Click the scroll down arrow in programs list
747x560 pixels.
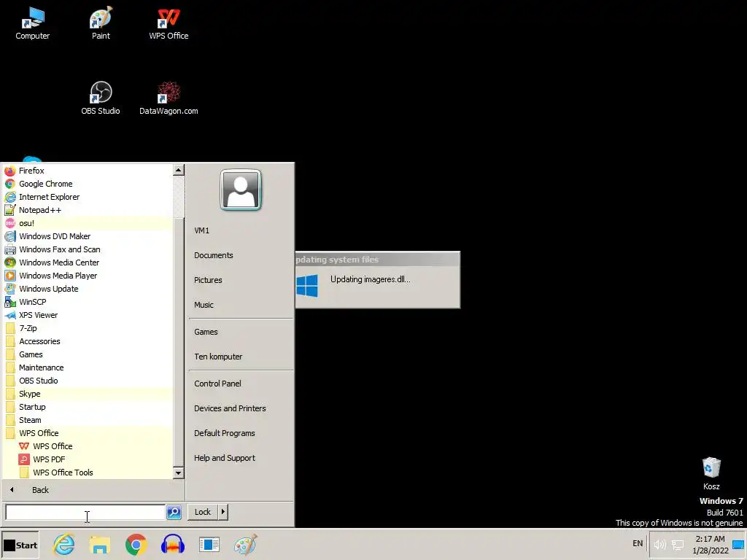click(178, 472)
